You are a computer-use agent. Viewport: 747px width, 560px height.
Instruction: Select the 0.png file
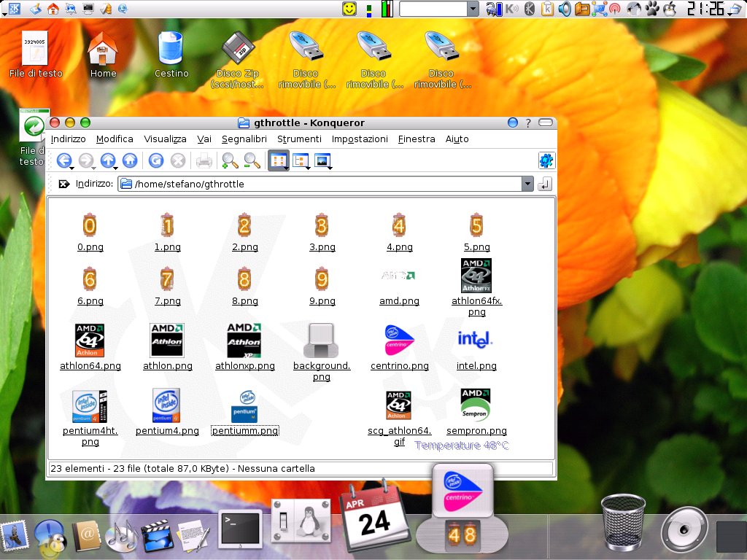click(90, 226)
